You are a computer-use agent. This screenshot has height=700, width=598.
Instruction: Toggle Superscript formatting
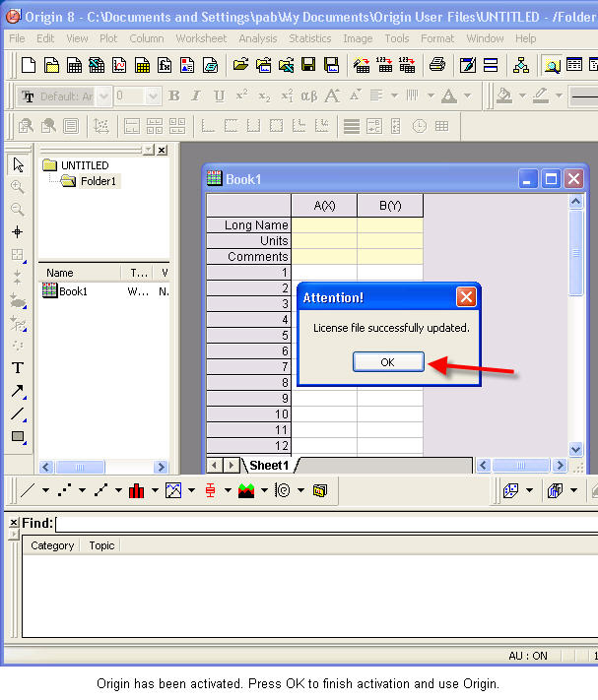tap(241, 95)
